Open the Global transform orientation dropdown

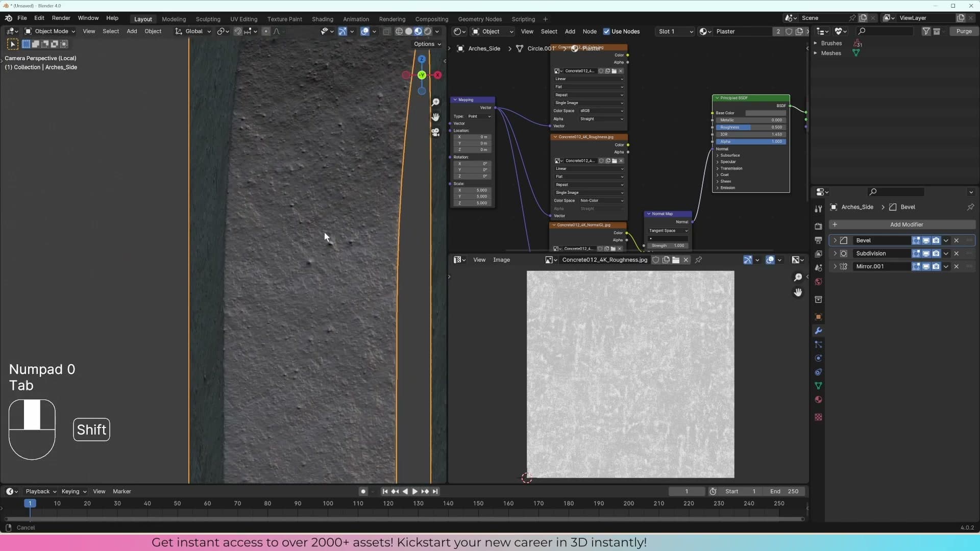point(193,32)
